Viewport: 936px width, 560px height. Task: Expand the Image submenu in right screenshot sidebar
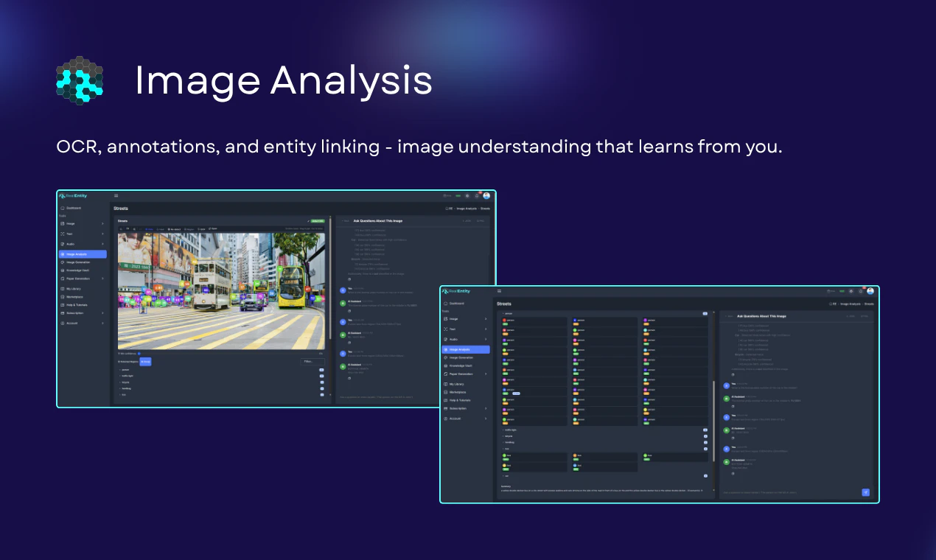[x=466, y=318]
